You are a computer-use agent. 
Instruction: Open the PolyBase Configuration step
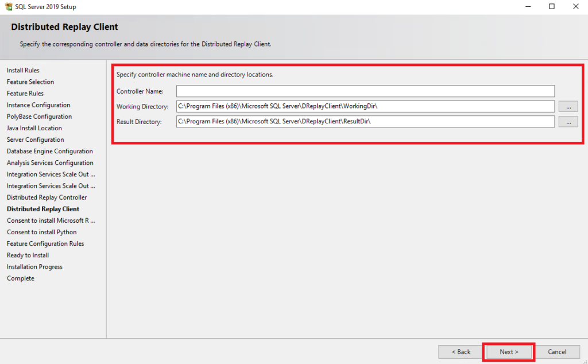point(39,117)
